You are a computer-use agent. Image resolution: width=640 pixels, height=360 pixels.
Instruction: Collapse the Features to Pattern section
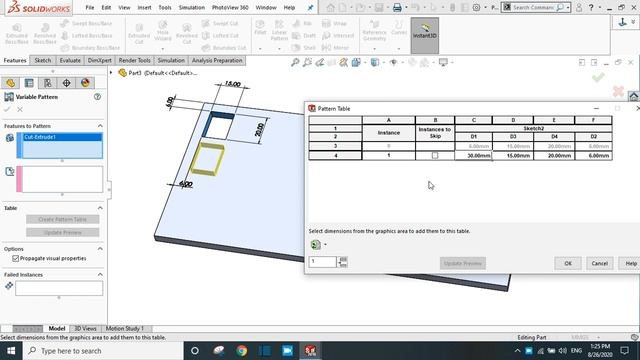[100, 126]
